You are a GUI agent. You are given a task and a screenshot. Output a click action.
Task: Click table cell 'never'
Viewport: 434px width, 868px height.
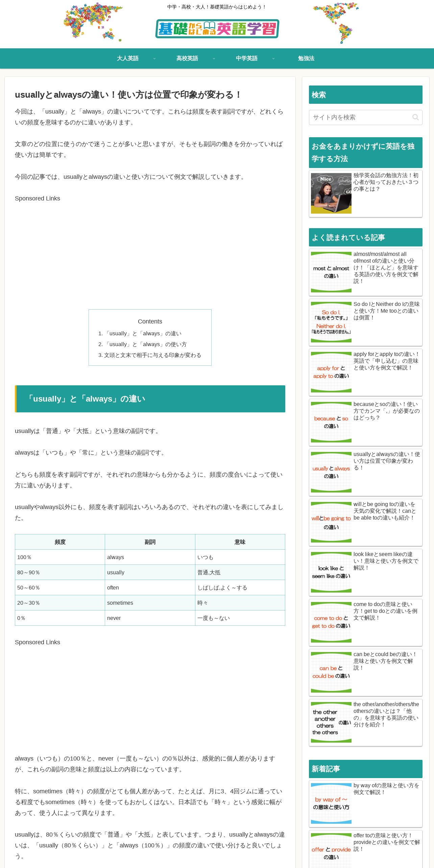click(150, 618)
